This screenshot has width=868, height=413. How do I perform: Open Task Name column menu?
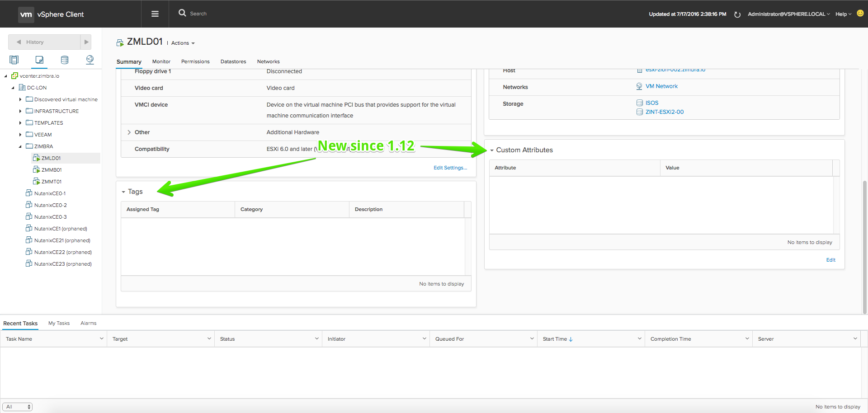(x=102, y=339)
